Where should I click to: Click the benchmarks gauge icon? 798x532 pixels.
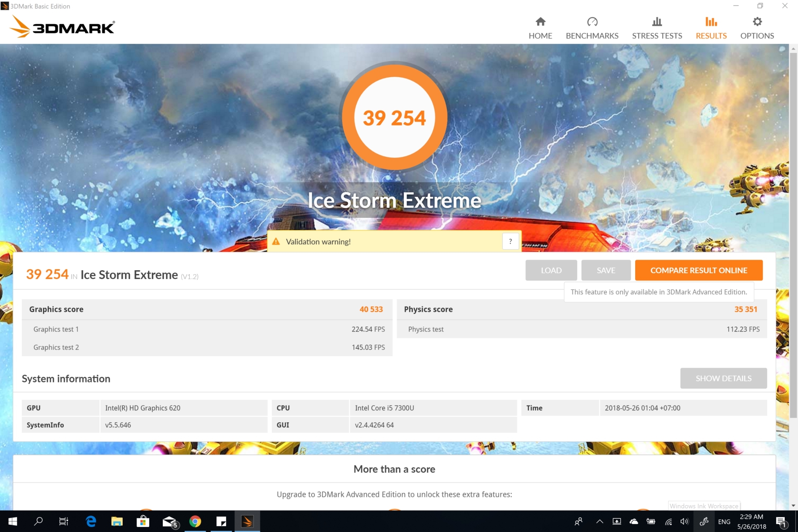[592, 21]
